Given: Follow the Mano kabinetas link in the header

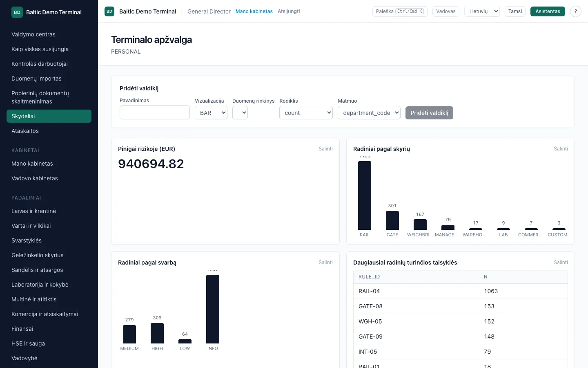Looking at the screenshot, I should pyautogui.click(x=254, y=11).
